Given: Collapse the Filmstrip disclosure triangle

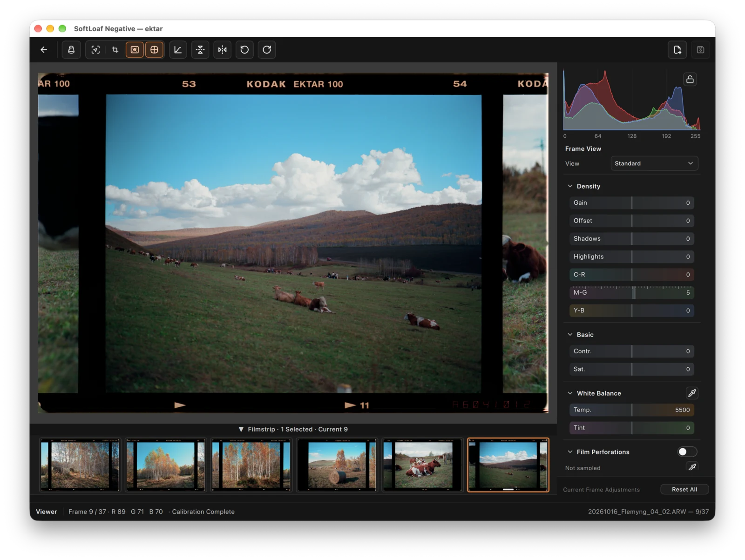Looking at the screenshot, I should [241, 429].
